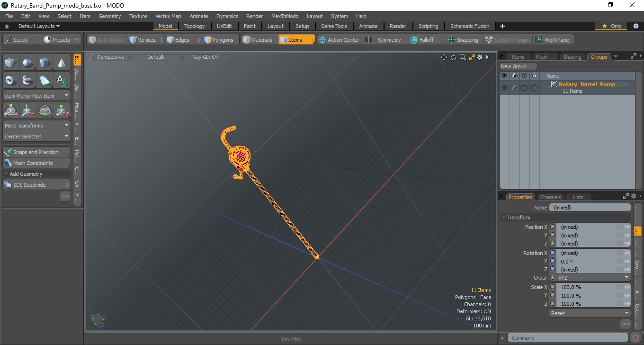Adjust Scale Z value slider arrows
This screenshot has width=644, height=345.
[x=627, y=304]
